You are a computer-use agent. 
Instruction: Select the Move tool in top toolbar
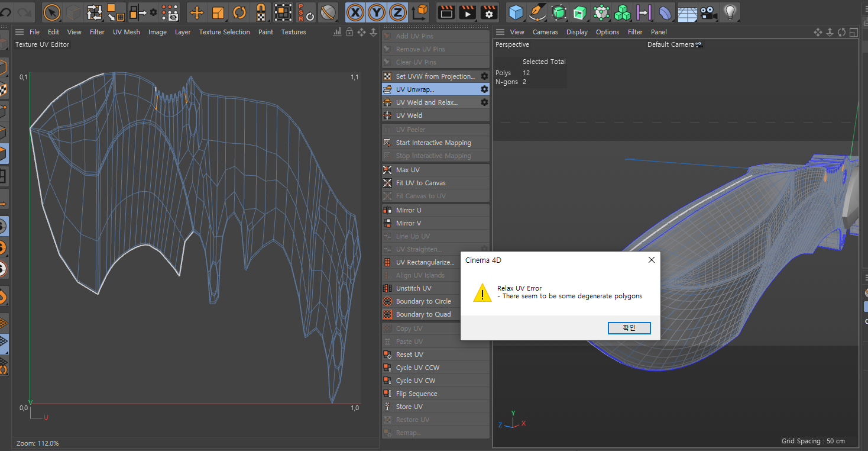pos(196,12)
